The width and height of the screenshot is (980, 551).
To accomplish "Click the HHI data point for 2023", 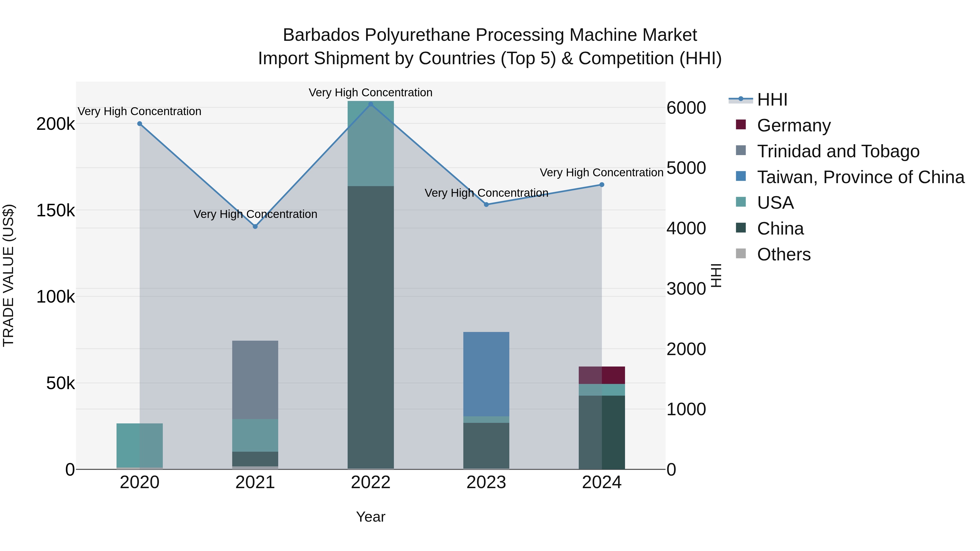I will [486, 205].
